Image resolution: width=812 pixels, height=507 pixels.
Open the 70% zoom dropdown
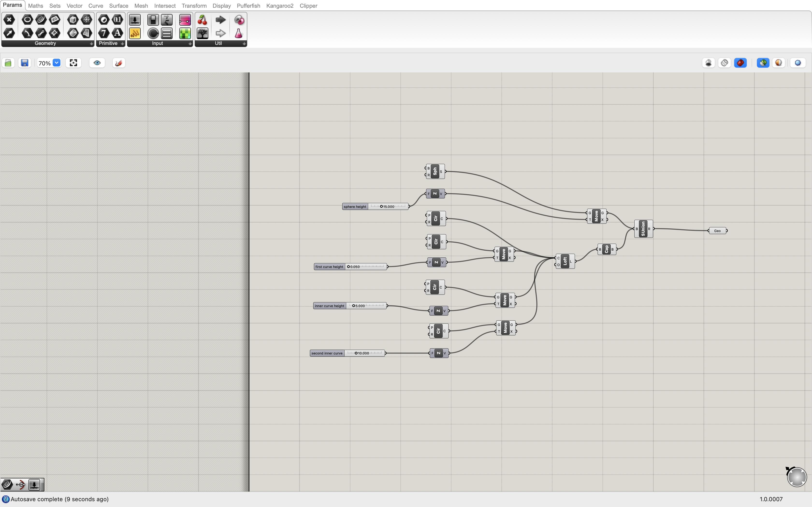tap(57, 63)
